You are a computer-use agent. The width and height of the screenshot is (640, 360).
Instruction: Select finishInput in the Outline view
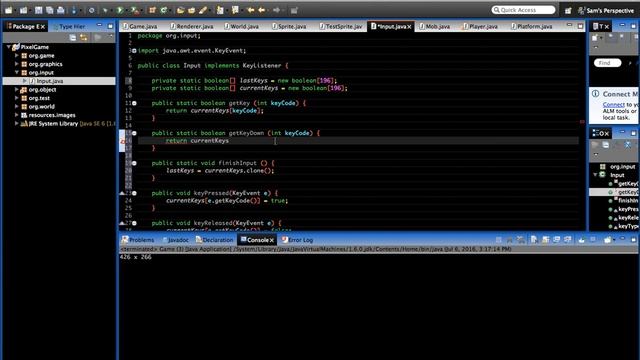pyautogui.click(x=623, y=200)
